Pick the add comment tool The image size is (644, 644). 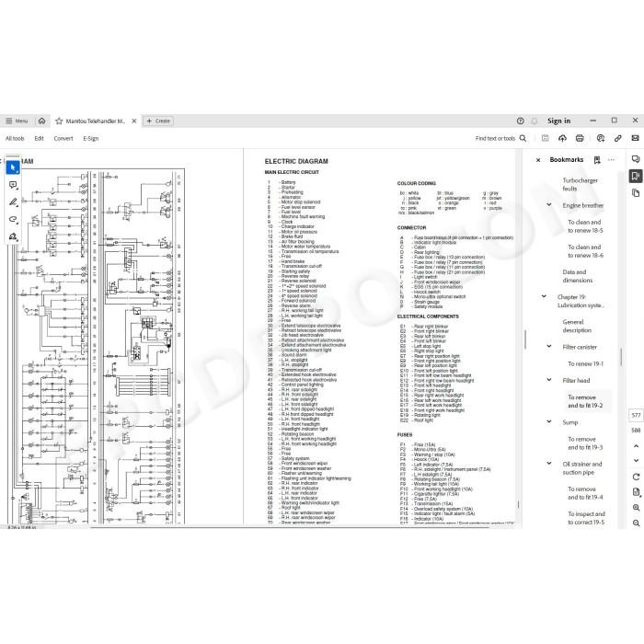click(x=13, y=185)
